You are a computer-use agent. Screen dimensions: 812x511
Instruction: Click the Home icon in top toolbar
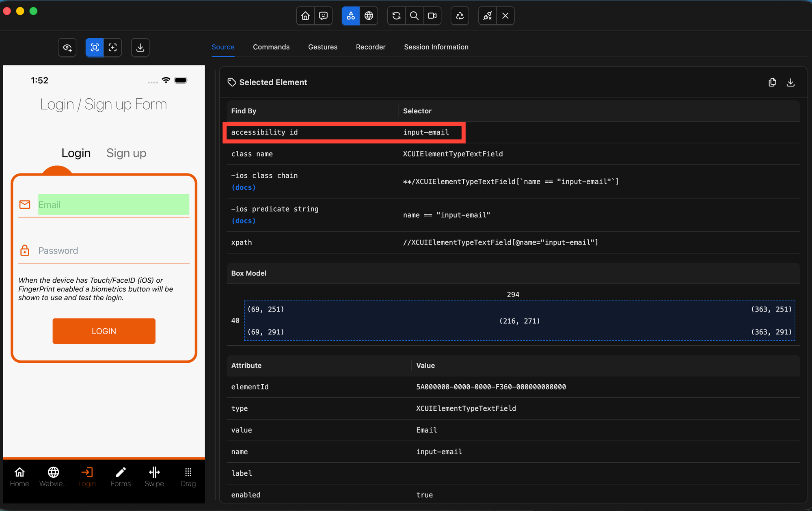tap(305, 16)
